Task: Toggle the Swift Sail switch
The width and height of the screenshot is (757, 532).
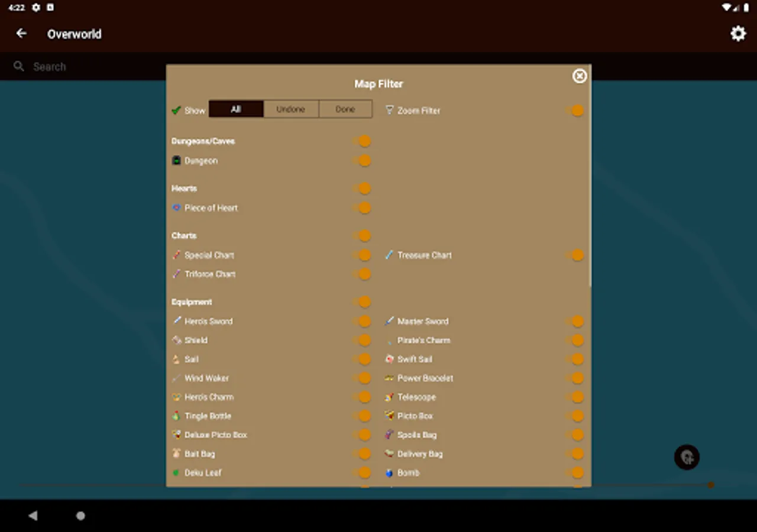Action: point(575,359)
